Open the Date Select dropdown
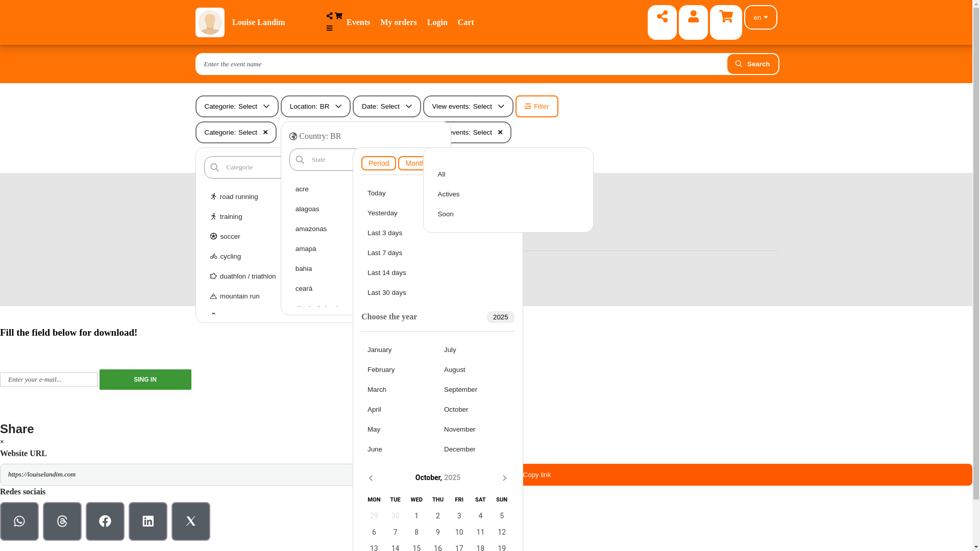Viewport: 980px width, 551px height. 386,106
